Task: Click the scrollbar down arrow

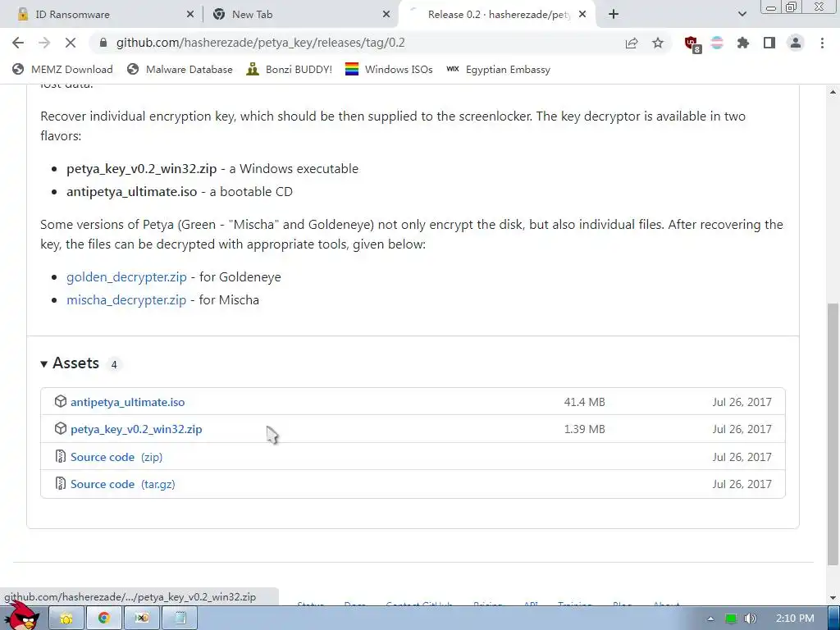Action: coord(833,598)
